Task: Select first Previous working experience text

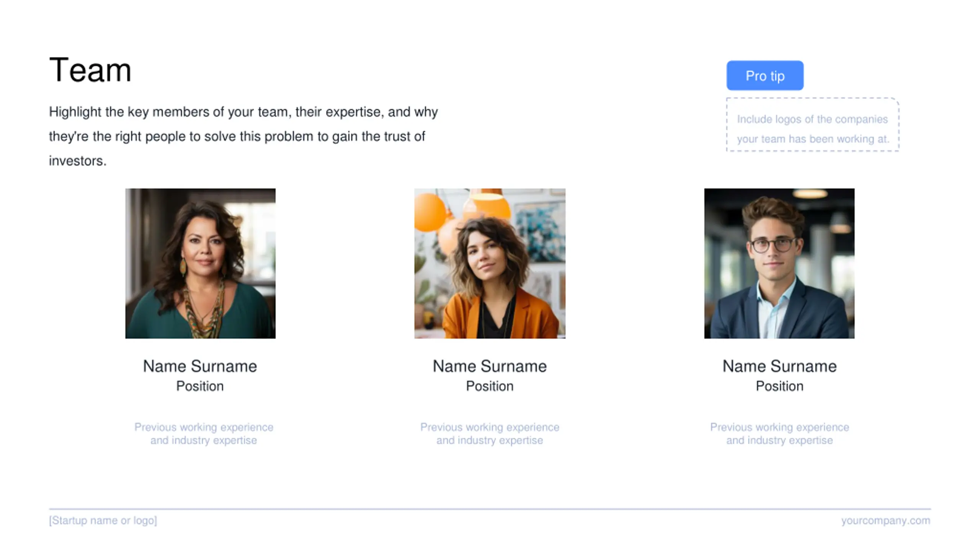Action: tap(204, 434)
